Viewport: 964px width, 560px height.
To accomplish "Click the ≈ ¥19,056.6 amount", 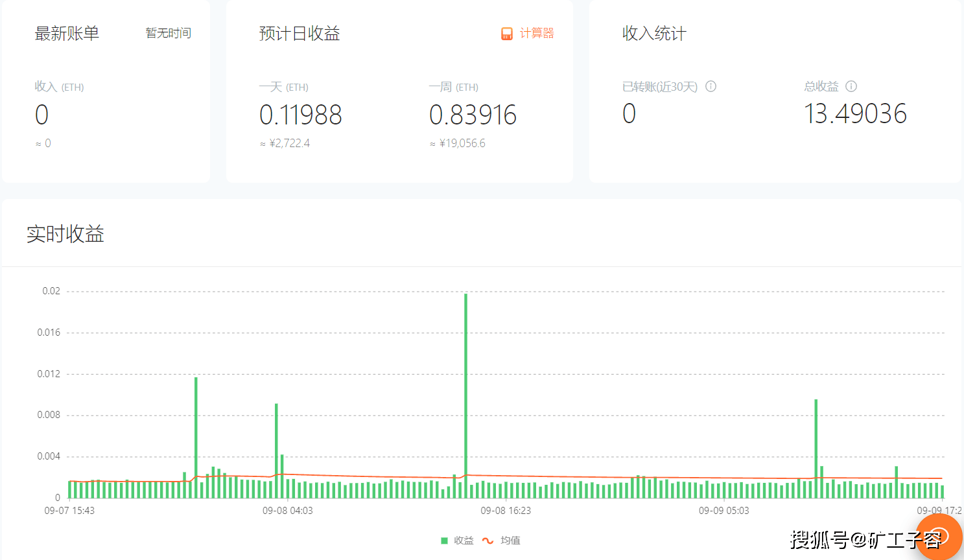I will click(457, 143).
